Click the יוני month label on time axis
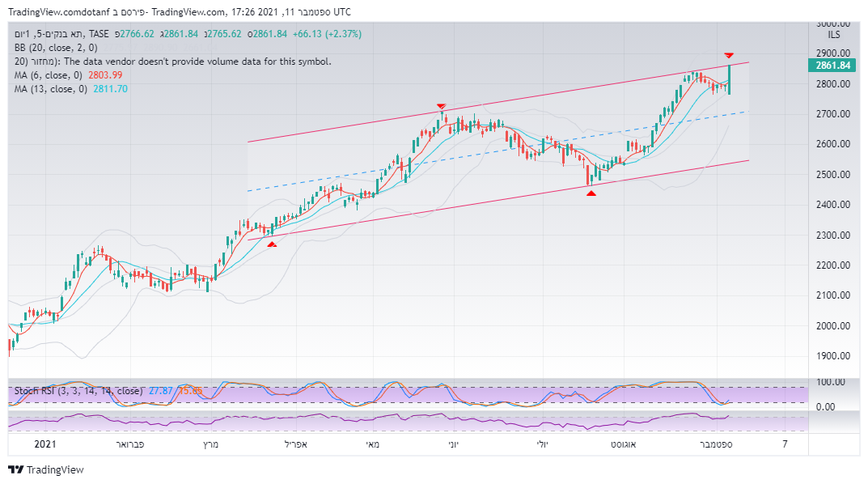This screenshot has height=484, width=868. (453, 444)
